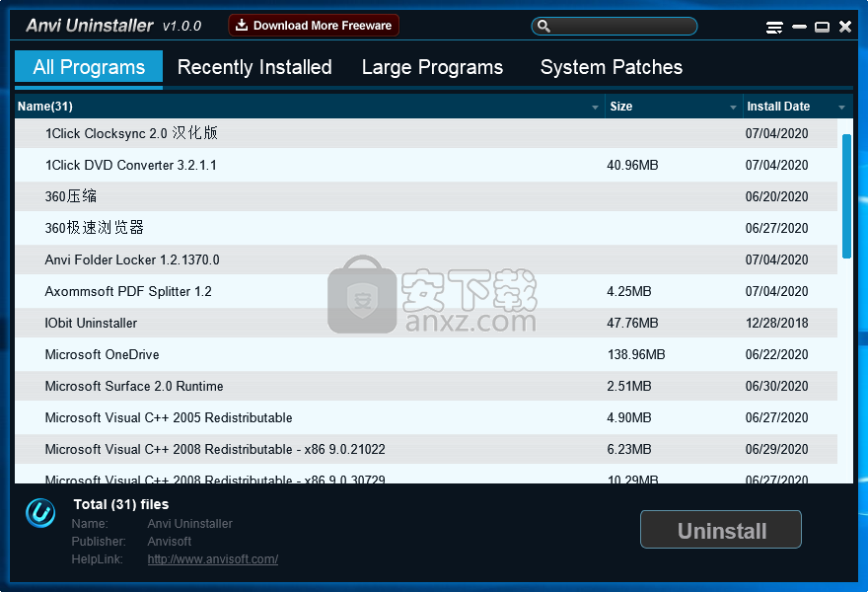This screenshot has width=868, height=592.
Task: Open the Large Programs tab
Action: [x=432, y=67]
